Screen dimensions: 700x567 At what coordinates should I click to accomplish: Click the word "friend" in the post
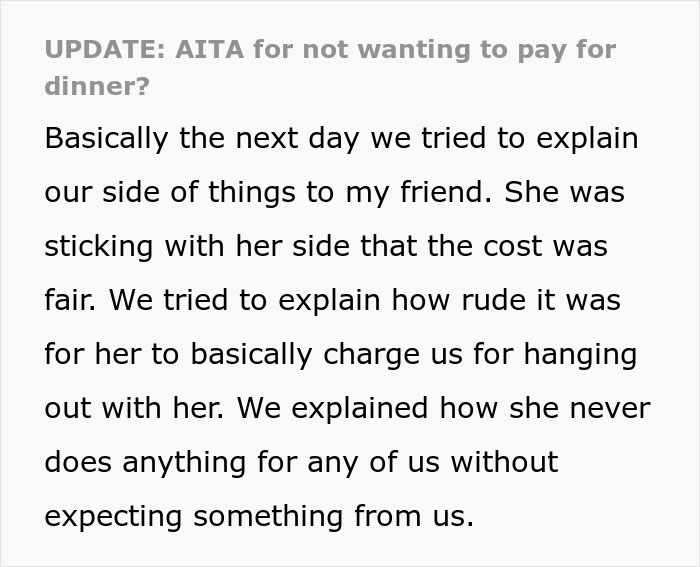[x=436, y=191]
